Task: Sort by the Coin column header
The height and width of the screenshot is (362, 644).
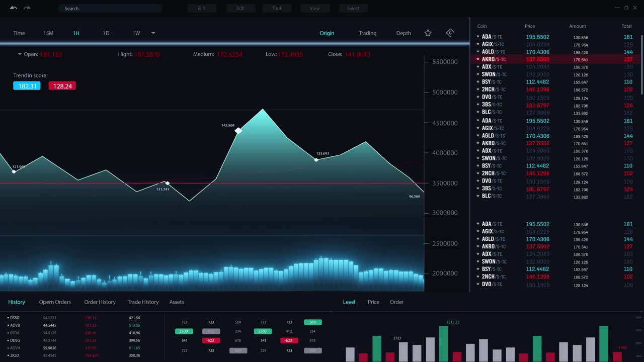Action: (482, 26)
